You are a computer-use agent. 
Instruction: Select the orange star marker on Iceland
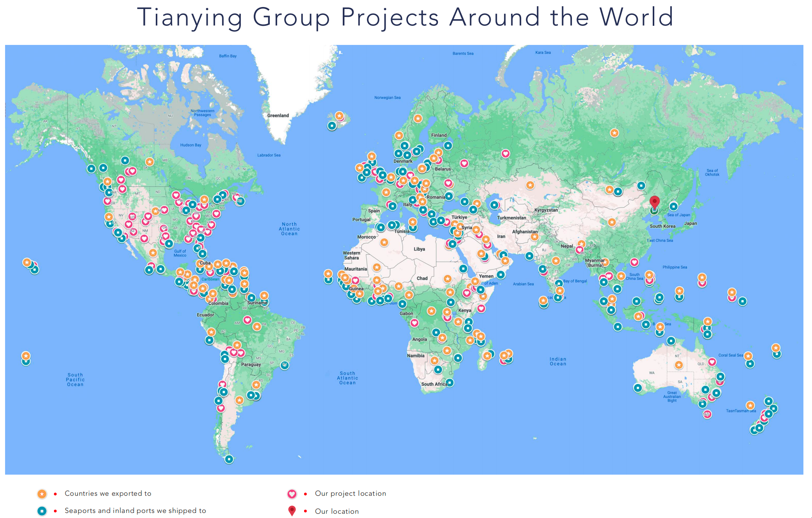tap(339, 116)
